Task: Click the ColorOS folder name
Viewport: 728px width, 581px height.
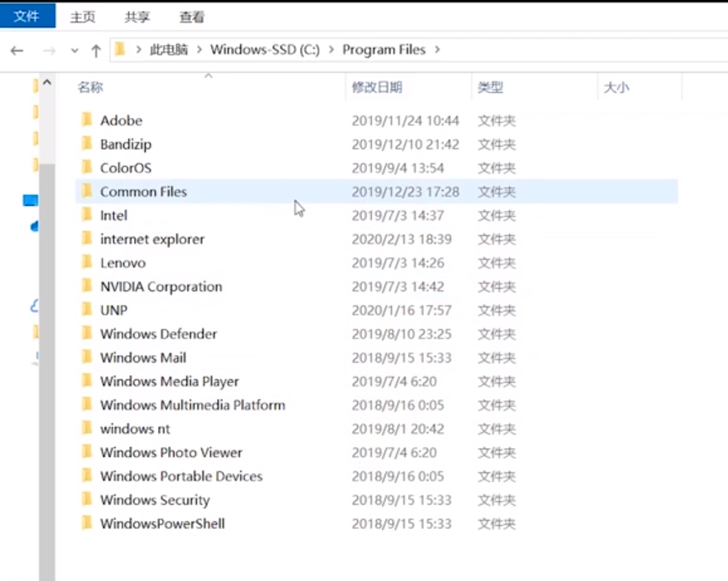Action: pyautogui.click(x=126, y=168)
